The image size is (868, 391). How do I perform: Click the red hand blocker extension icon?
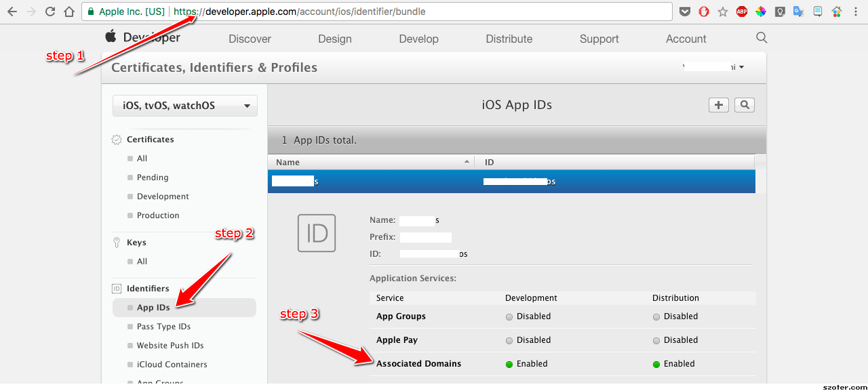click(704, 12)
